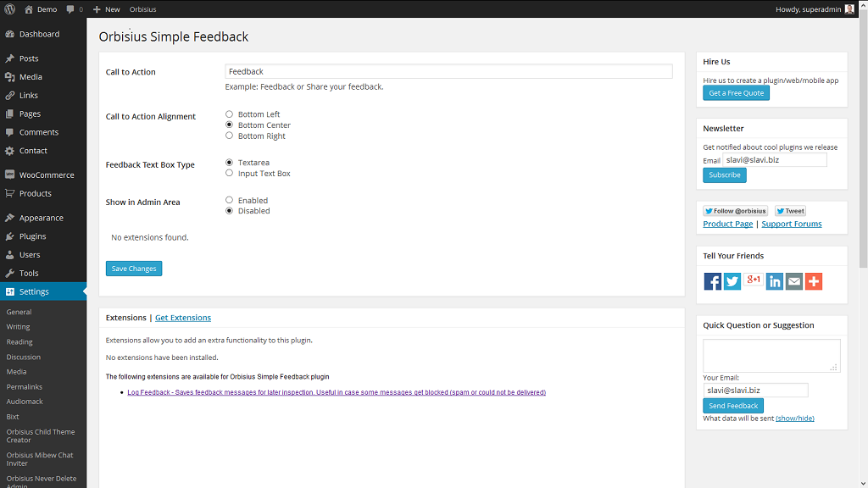
Task: Set Show in Admin Area to Disabled
Action: pos(229,211)
